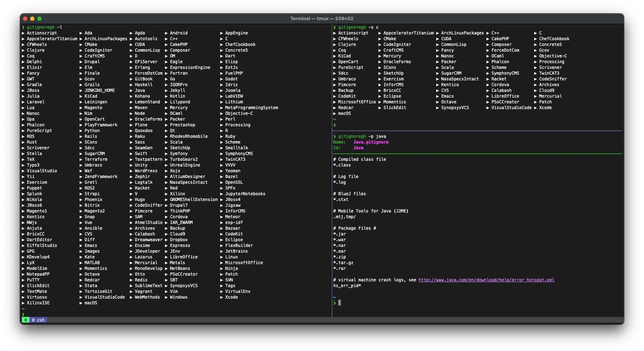Viewport: 644px width, 351px height.
Task: Click the 'Symfony' template entry
Action: click(x=179, y=154)
